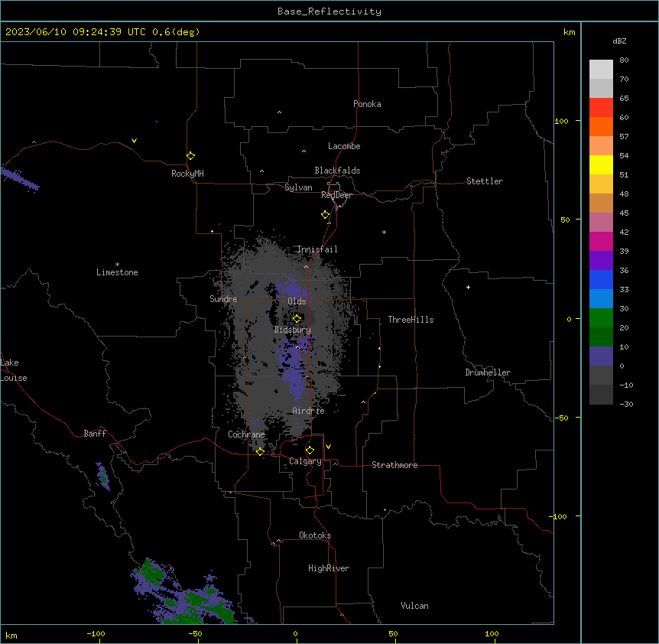Viewport: 659px width, 644px height.
Task: Click the yellow diamond marker below Cochrane
Action: pos(260,451)
